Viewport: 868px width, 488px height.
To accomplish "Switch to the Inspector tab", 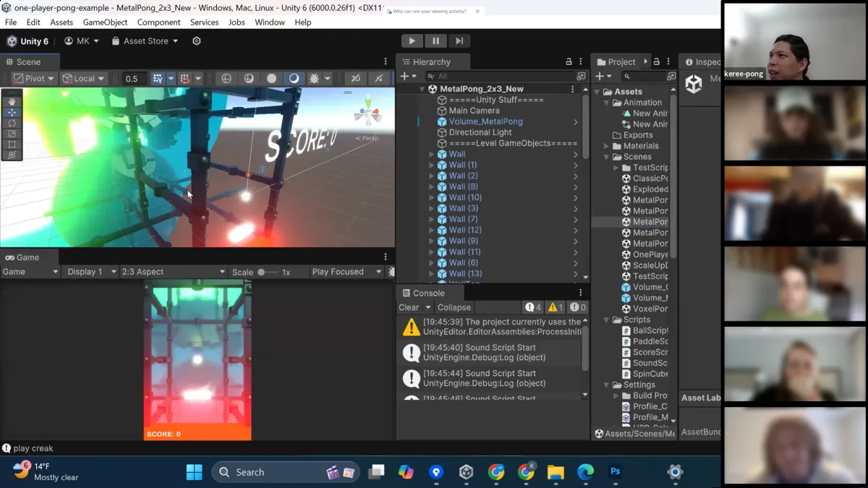I will click(701, 61).
